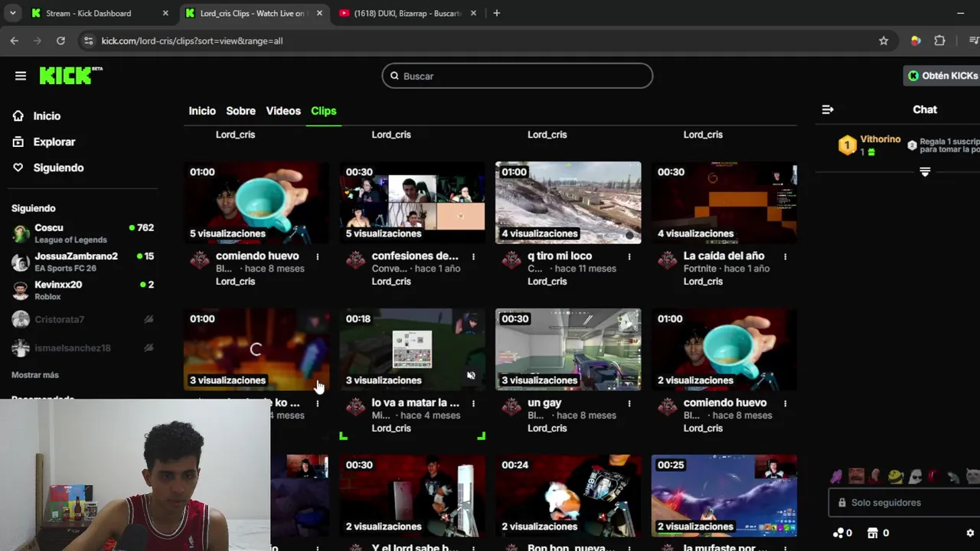Click the purple hands emote
980x551 pixels.
coord(836,477)
